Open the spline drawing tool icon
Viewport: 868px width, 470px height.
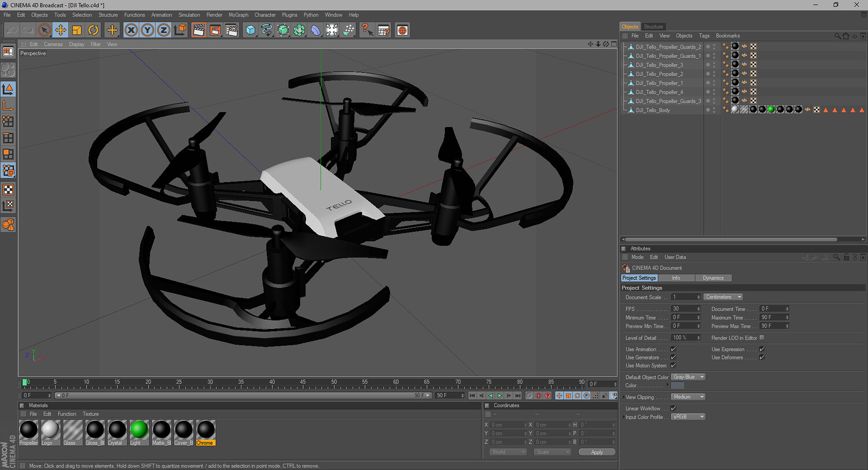[x=267, y=30]
